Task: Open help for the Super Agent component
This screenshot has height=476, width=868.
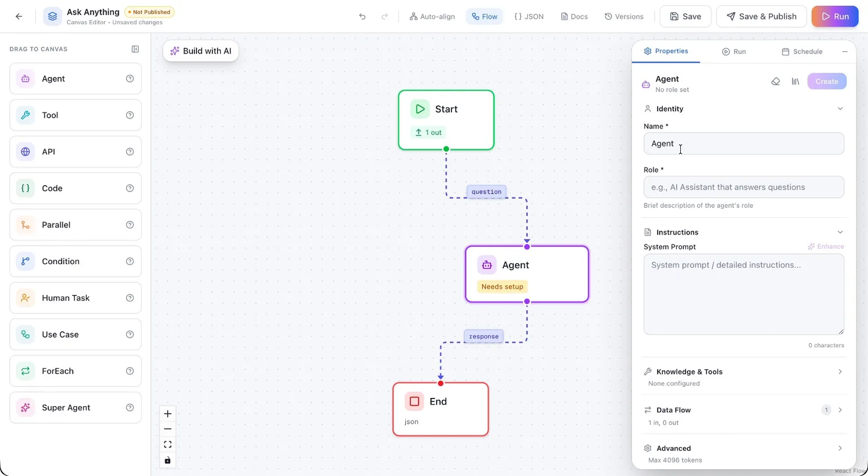Action: click(130, 408)
